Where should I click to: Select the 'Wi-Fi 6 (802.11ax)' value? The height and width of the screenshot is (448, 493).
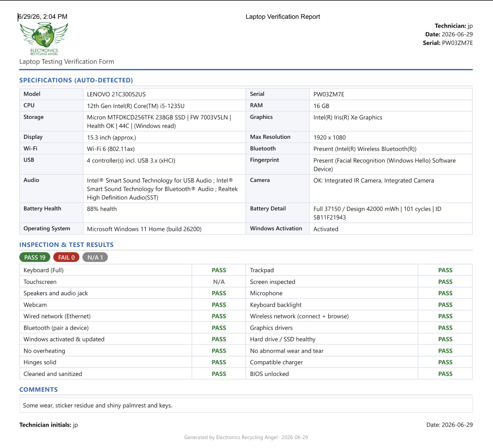pos(111,149)
